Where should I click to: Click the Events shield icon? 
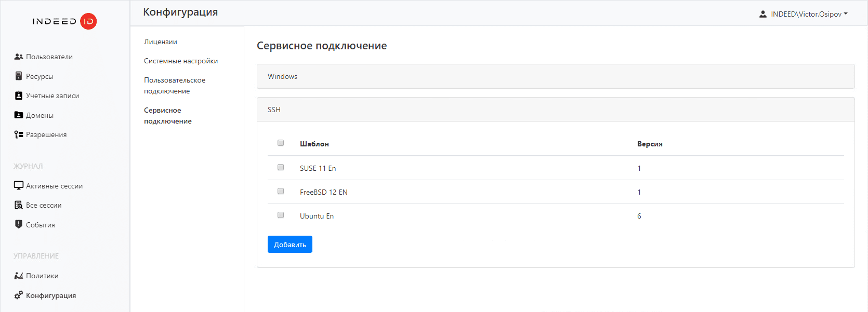[19, 224]
